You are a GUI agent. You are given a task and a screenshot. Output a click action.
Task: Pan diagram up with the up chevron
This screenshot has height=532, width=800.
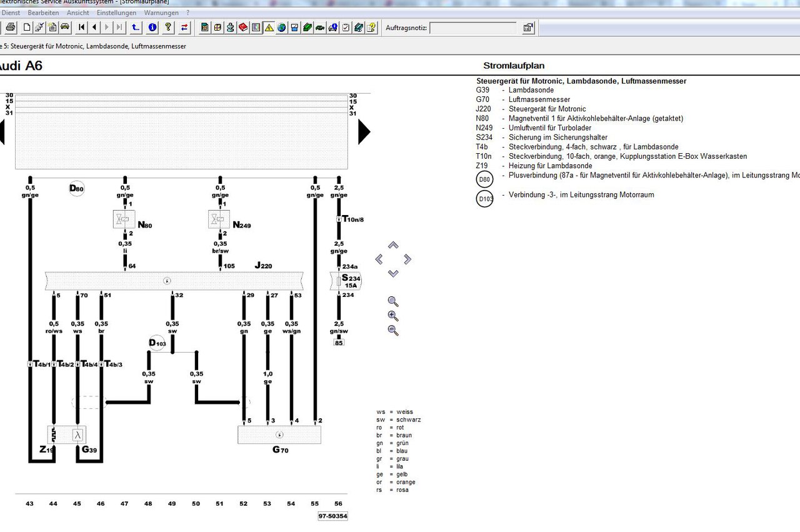(393, 245)
